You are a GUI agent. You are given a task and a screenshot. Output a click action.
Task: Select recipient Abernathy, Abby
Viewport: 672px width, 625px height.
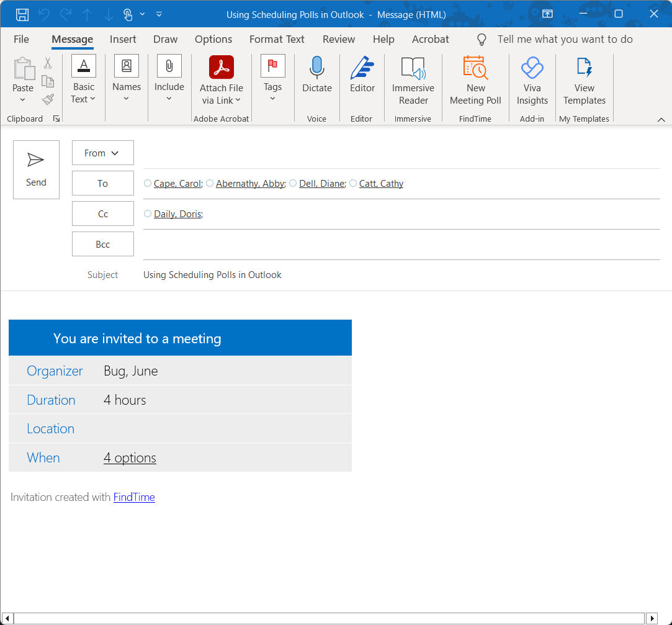(x=250, y=184)
